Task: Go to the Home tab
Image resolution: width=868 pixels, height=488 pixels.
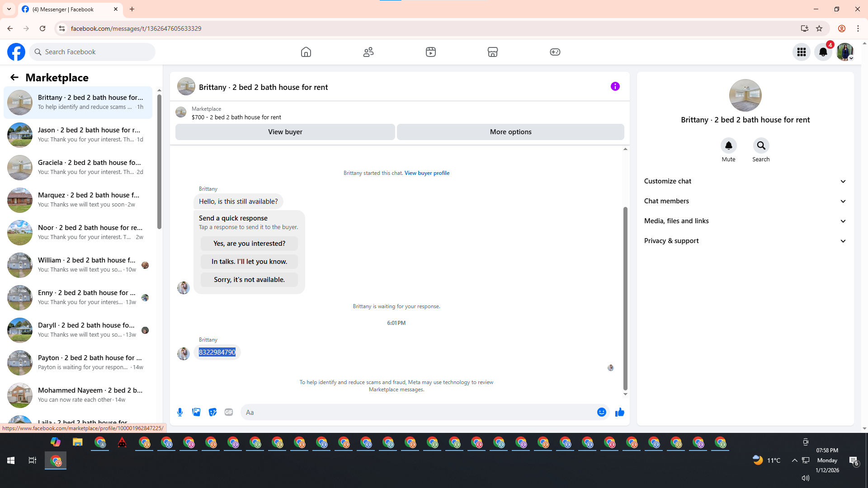Action: click(306, 52)
